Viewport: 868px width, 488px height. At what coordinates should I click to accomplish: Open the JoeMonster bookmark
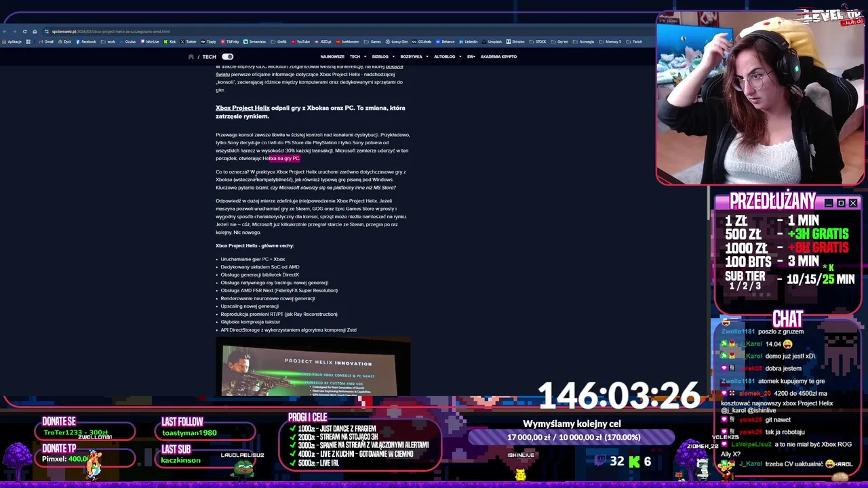pos(348,41)
